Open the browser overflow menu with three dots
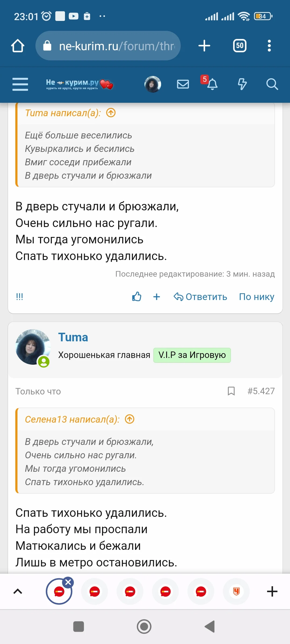 tap(269, 45)
